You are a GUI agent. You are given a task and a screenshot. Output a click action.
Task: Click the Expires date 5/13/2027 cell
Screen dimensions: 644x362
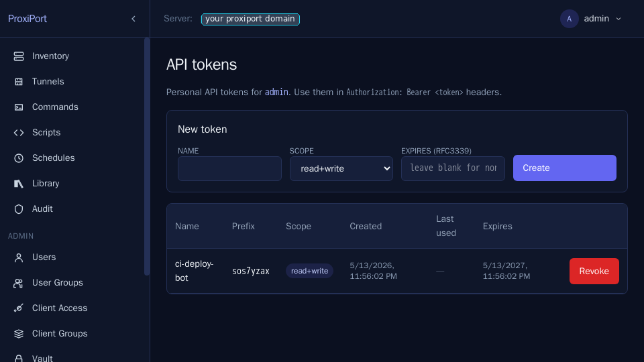tap(506, 270)
